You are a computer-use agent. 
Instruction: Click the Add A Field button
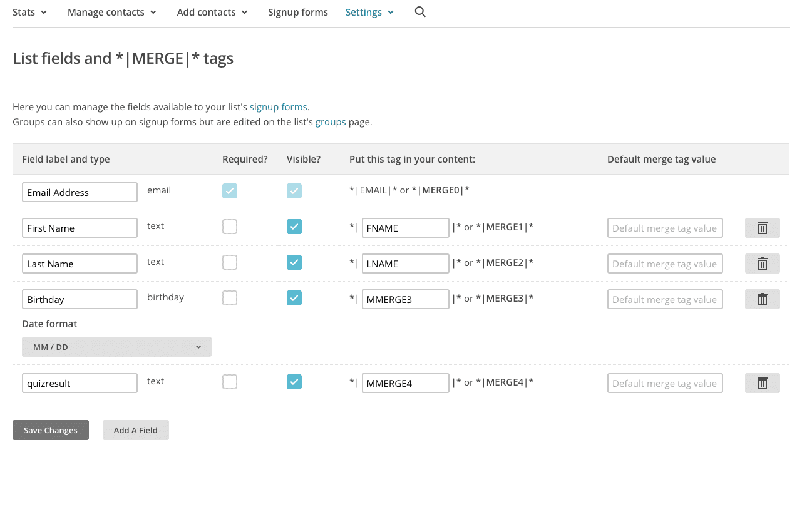pos(136,430)
